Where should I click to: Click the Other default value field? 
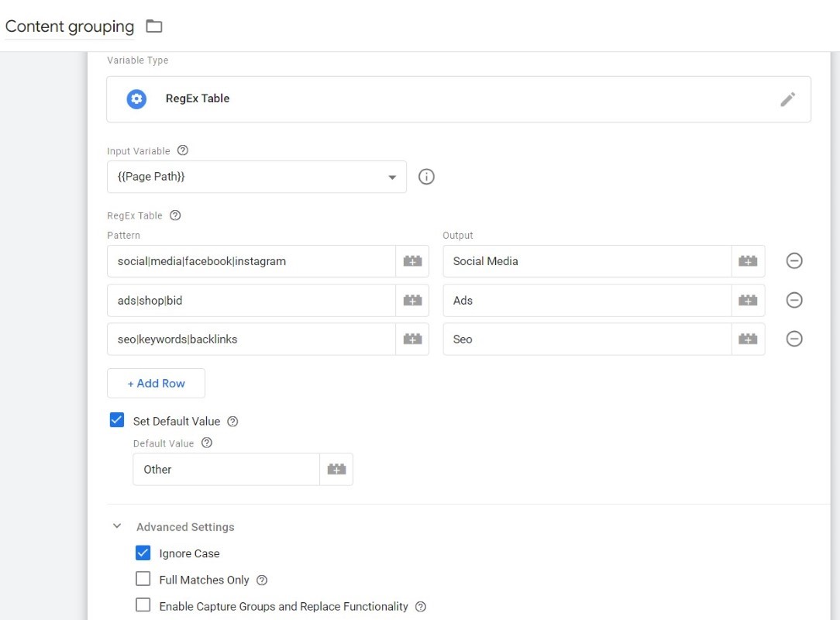[226, 470]
